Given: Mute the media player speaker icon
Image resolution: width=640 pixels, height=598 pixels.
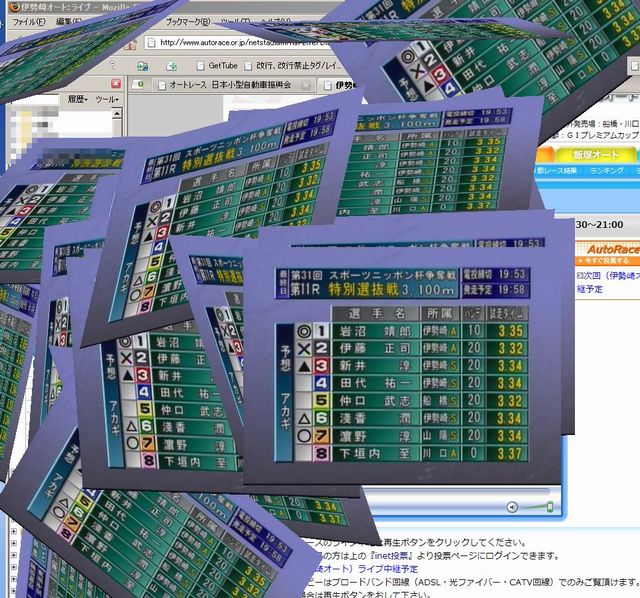Looking at the screenshot, I should click(512, 507).
